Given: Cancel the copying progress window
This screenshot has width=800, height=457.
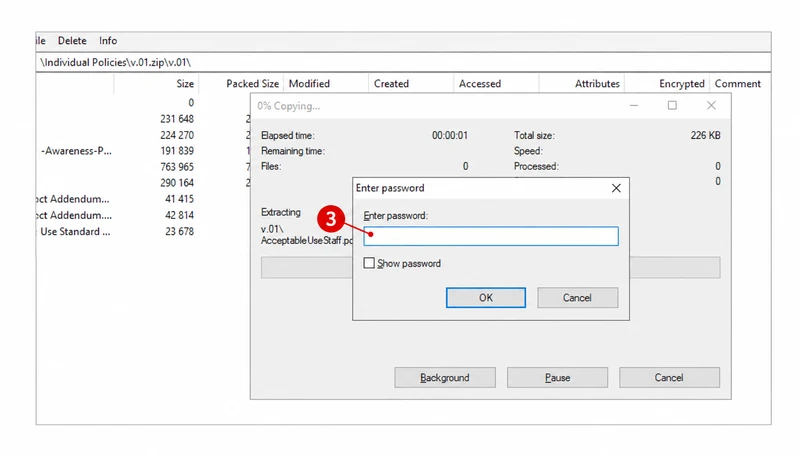Looking at the screenshot, I should 669,377.
